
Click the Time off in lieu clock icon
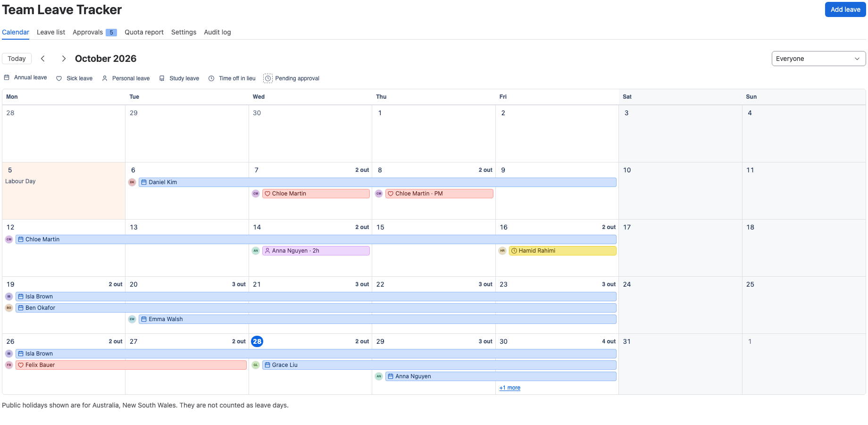tap(211, 78)
